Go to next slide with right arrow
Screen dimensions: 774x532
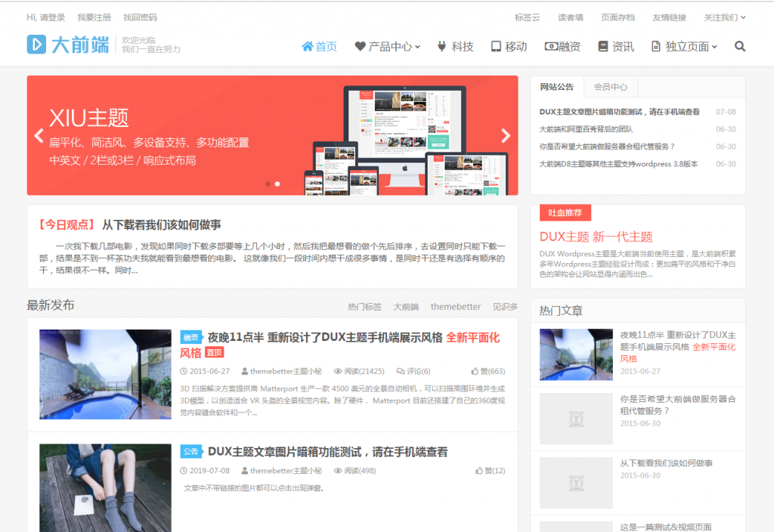click(x=506, y=135)
